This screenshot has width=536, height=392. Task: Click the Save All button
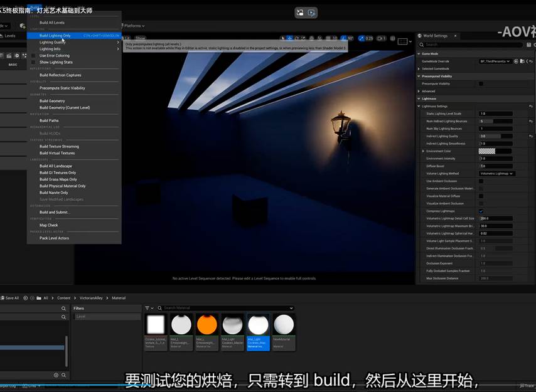(10, 298)
